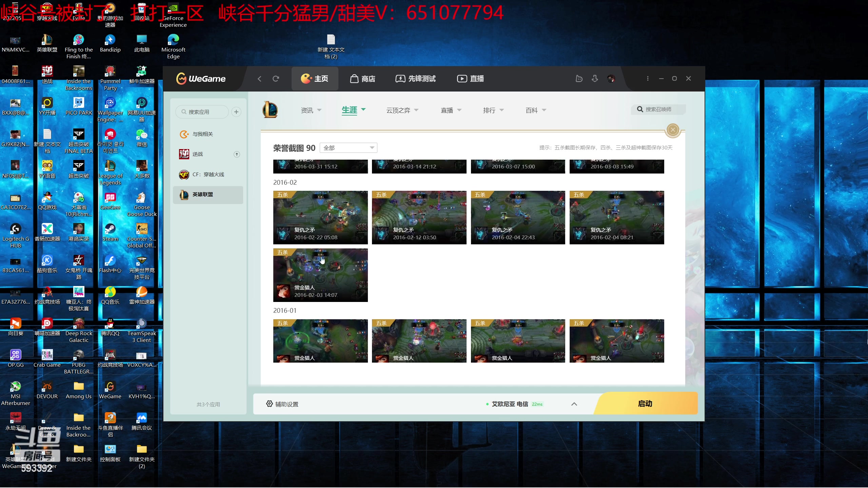
Task: Open screenshot dated 2016-03-14 21:12
Action: click(x=419, y=166)
